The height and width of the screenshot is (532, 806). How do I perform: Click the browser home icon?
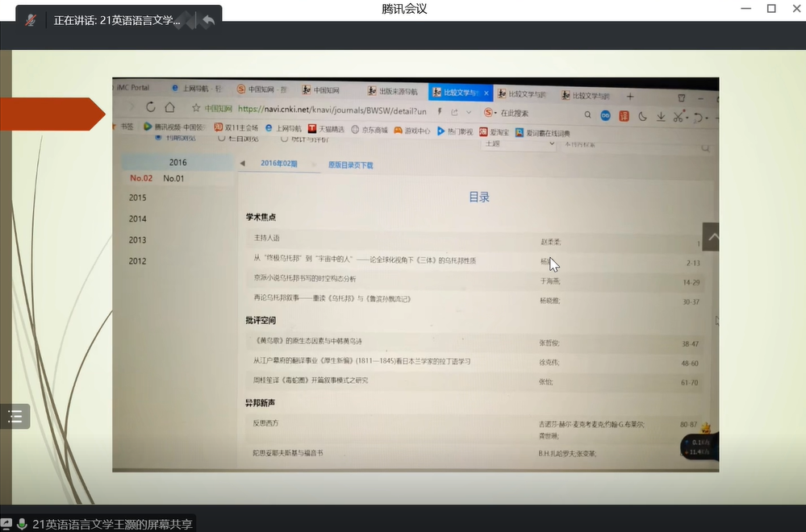point(169,107)
